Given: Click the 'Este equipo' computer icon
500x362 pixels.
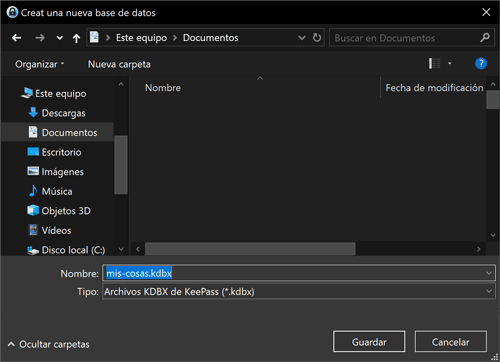Looking at the screenshot, I should tap(27, 93).
